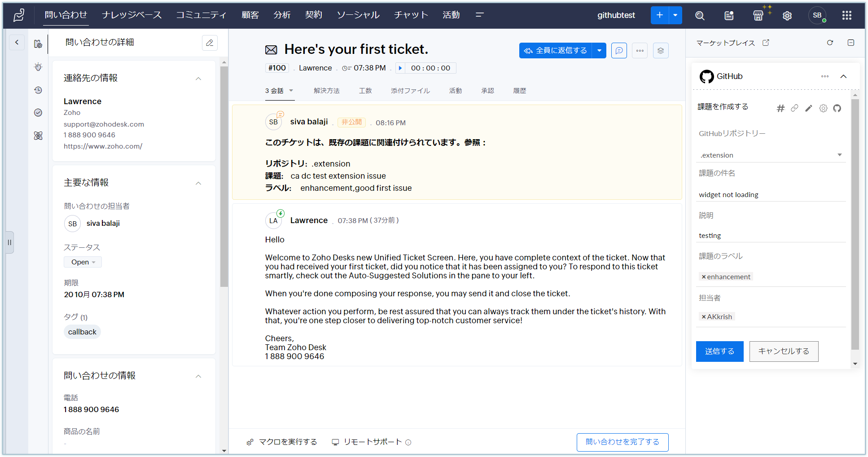The image size is (868, 457).
Task: Switch to the 履歴 ticket tab
Action: (x=520, y=91)
